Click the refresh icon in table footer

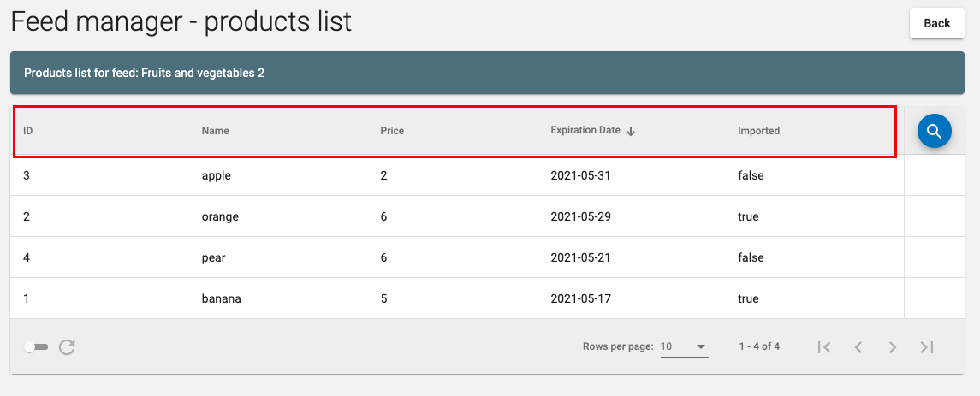pos(67,346)
